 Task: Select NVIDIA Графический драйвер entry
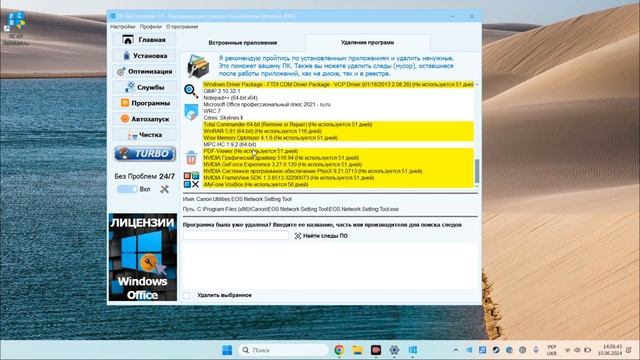pos(338,158)
